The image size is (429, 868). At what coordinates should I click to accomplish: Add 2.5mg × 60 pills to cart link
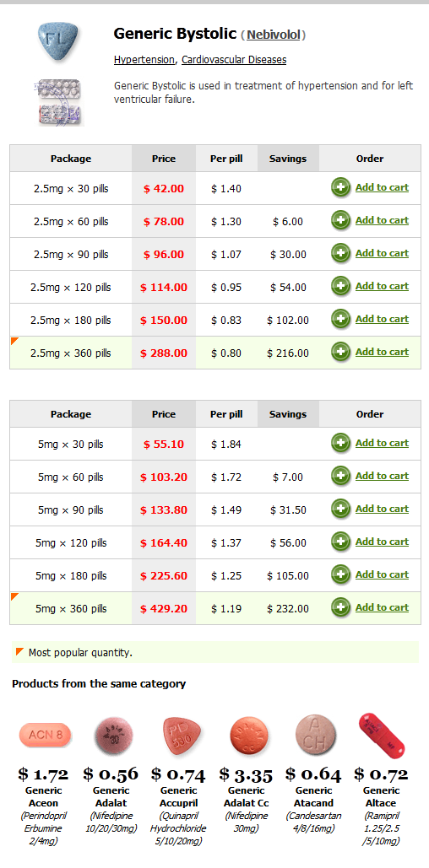click(x=382, y=220)
